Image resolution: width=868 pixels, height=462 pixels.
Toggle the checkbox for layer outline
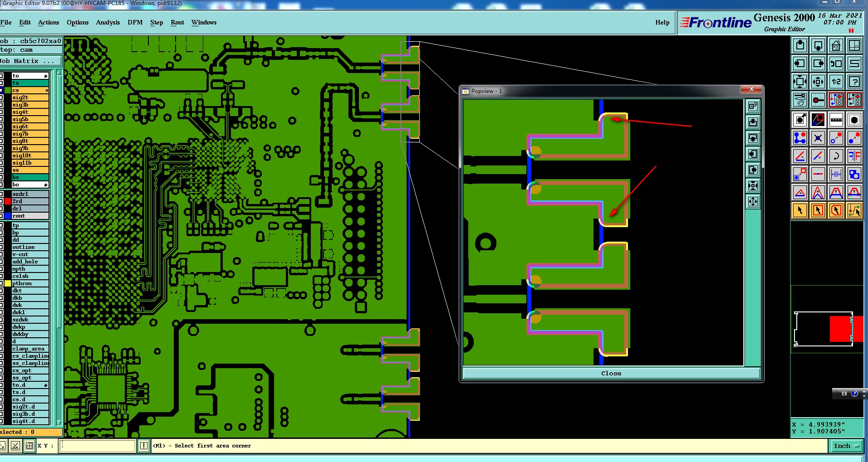pyautogui.click(x=1, y=247)
